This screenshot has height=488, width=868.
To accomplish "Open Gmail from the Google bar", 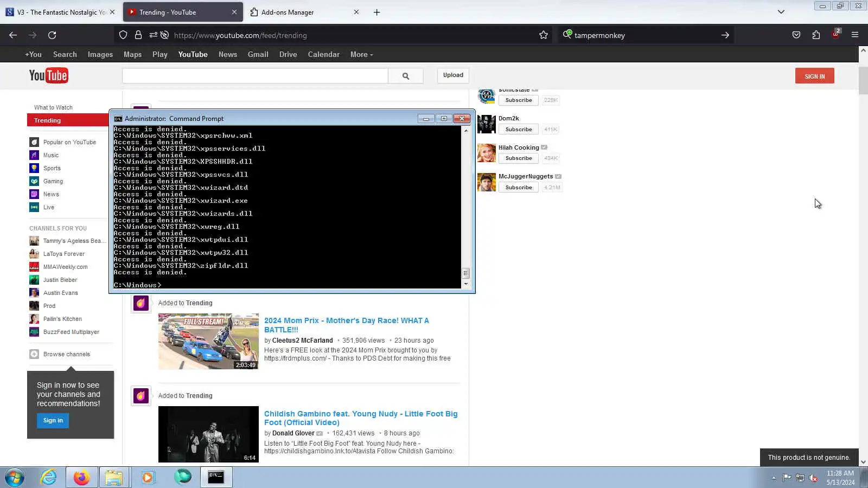I will [x=258, y=54].
